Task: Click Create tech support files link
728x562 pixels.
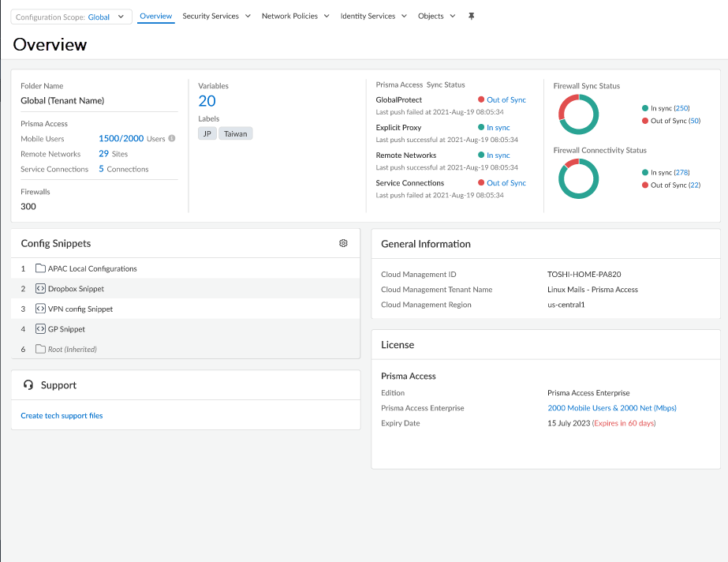Action: tap(62, 416)
